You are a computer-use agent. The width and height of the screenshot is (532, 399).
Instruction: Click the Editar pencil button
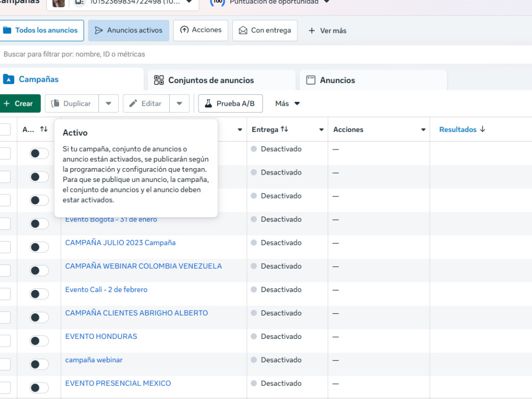tap(146, 104)
